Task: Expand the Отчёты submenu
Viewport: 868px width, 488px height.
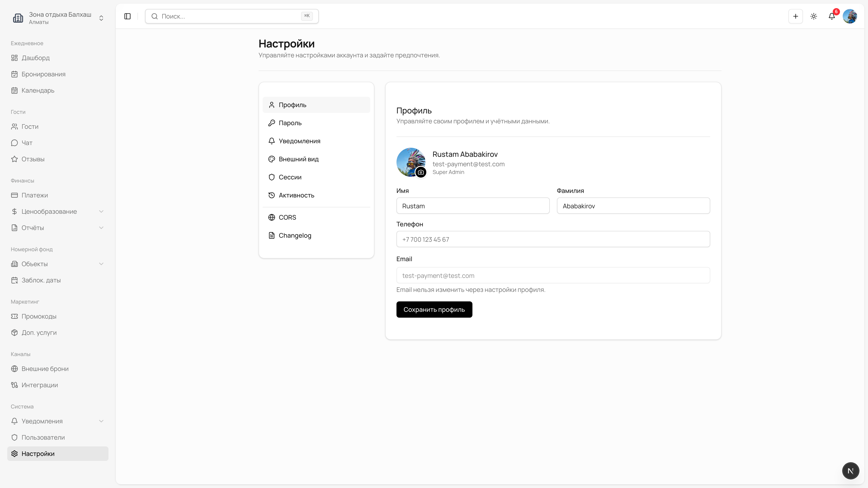Action: click(x=57, y=228)
